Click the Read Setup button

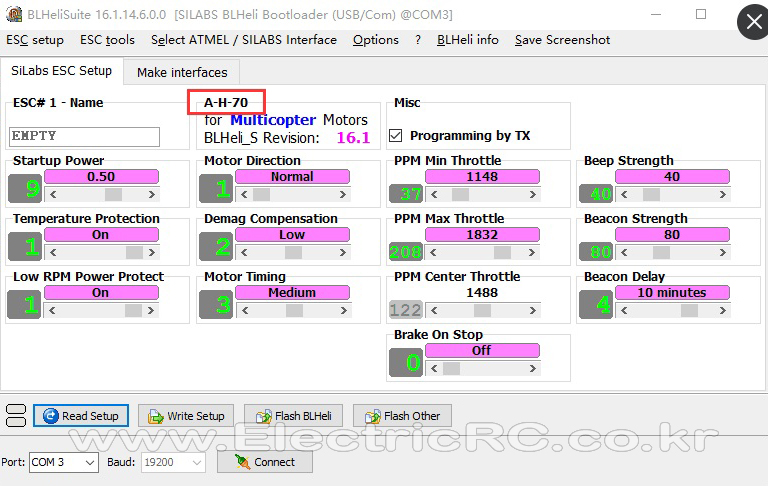[x=81, y=416]
